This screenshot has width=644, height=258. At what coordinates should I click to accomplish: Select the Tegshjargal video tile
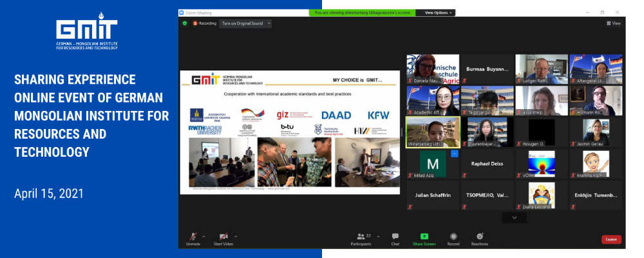(487, 101)
